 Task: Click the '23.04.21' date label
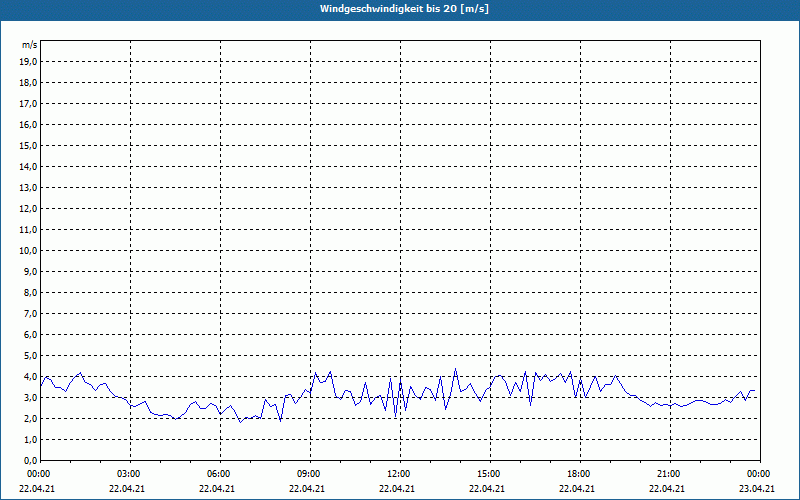click(x=757, y=489)
